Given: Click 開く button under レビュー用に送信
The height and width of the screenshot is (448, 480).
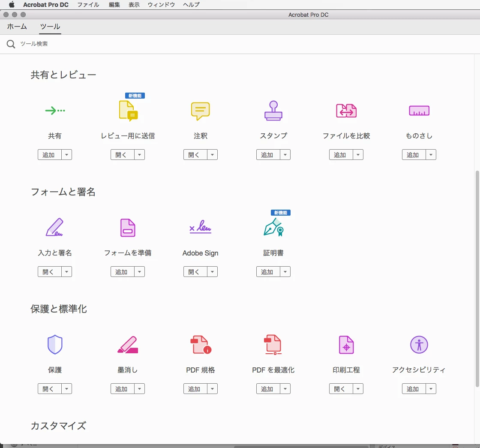Looking at the screenshot, I should 123,155.
